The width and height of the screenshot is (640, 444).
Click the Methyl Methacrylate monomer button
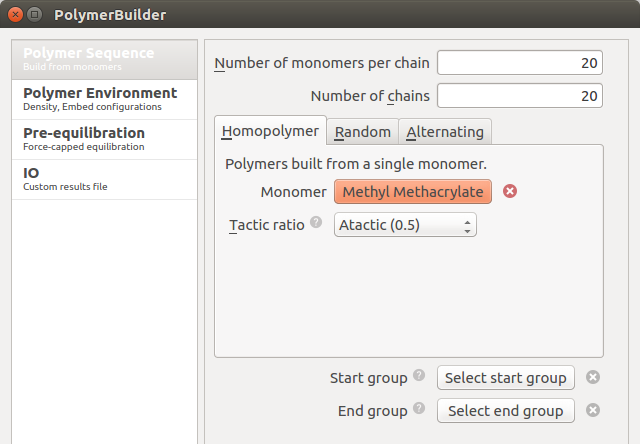pos(413,192)
